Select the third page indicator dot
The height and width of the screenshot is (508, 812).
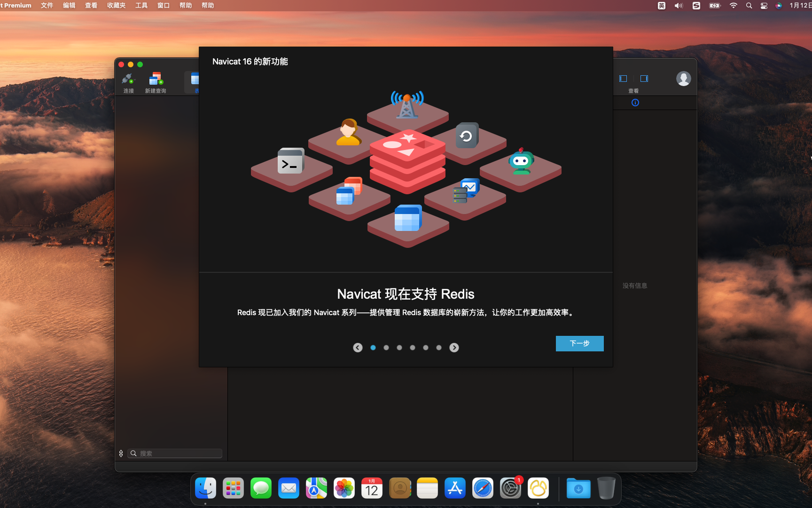point(399,348)
